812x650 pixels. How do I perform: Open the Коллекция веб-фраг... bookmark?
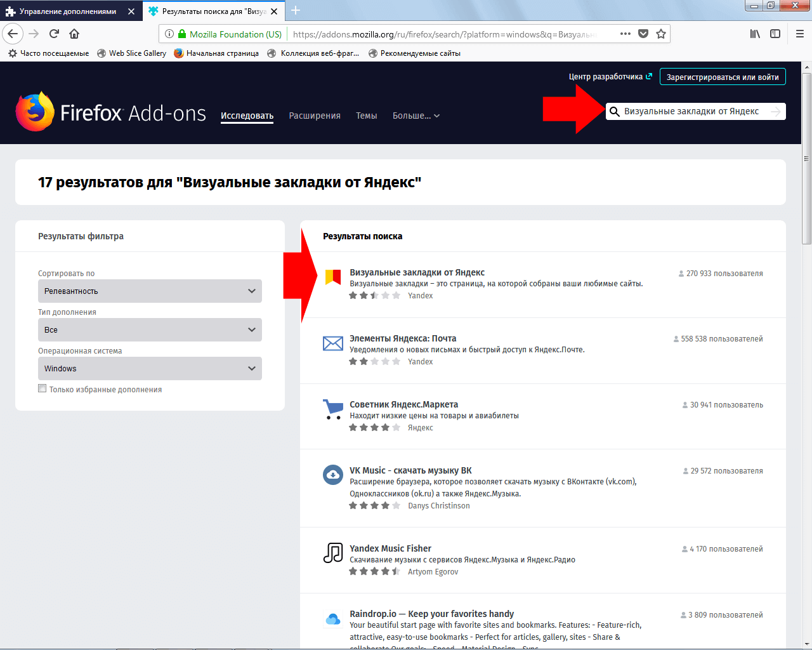[313, 53]
